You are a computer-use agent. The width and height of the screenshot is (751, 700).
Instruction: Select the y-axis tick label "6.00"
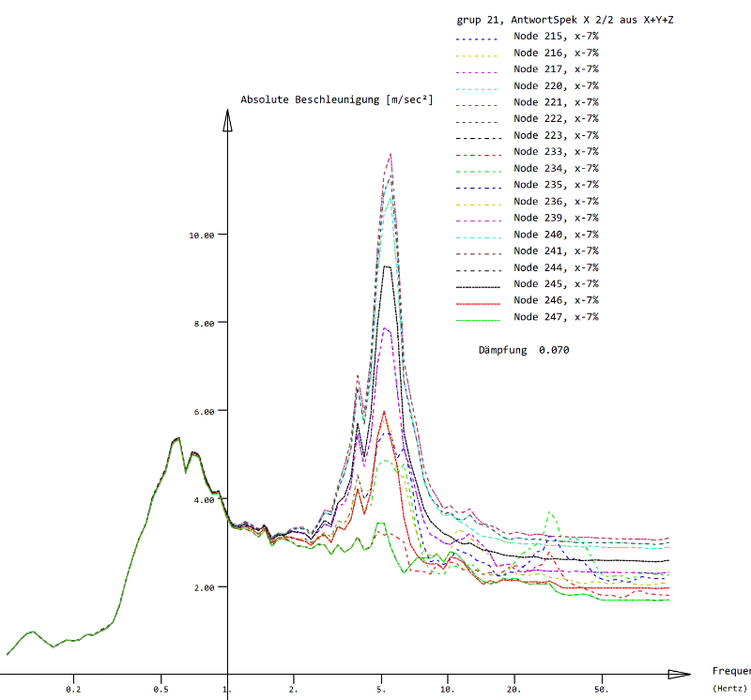204,412
